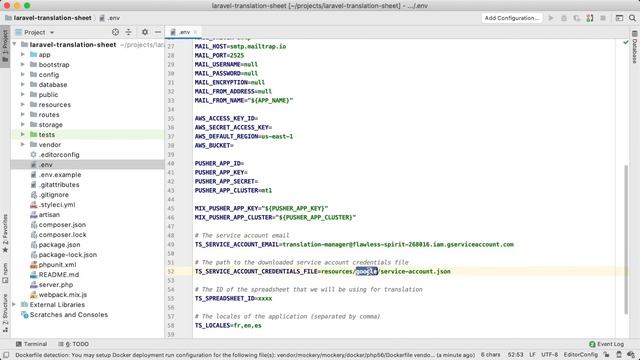This screenshot has width=640, height=360.
Task: Expand the public folder
Action: coord(23,94)
